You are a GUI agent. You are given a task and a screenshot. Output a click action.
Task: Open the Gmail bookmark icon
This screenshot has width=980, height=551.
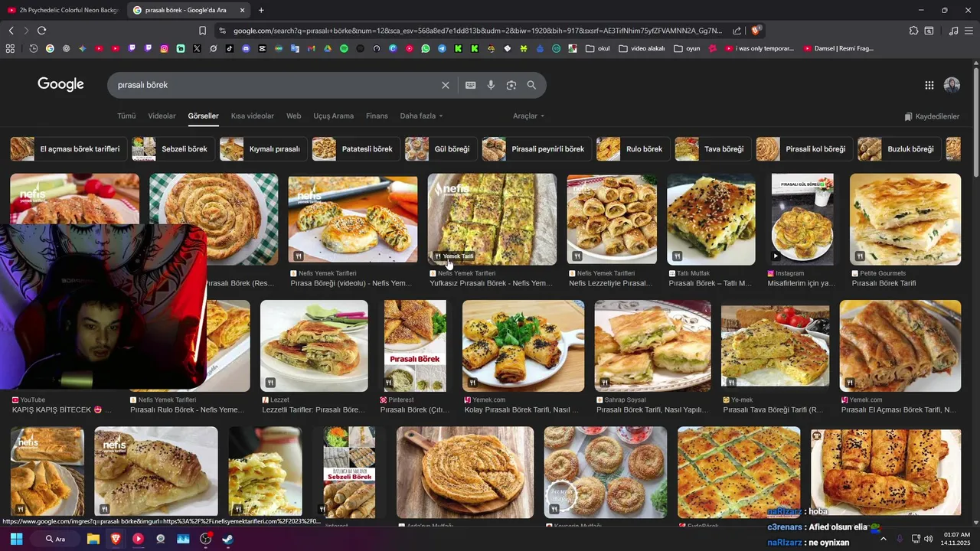(x=311, y=48)
